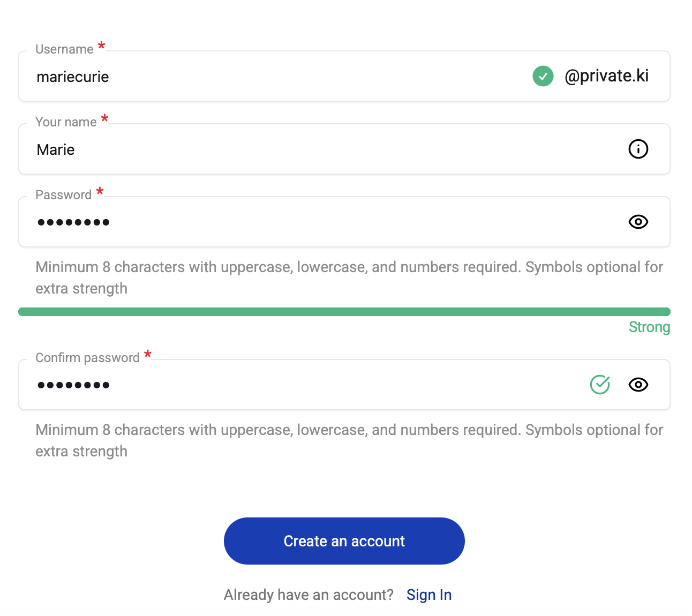Click the Strong strength indicator label
This screenshot has height=616, width=692.
point(649,327)
